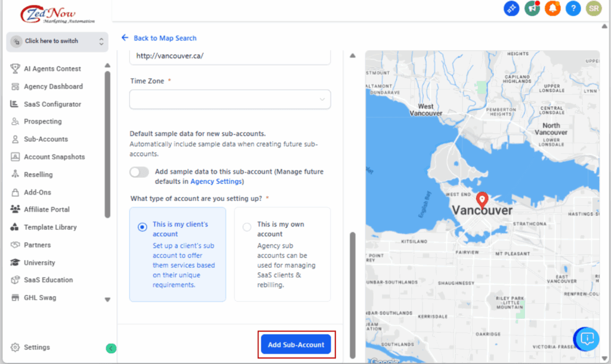
Task: Open the AI Agents Contest trophy icon
Action: pos(15,69)
